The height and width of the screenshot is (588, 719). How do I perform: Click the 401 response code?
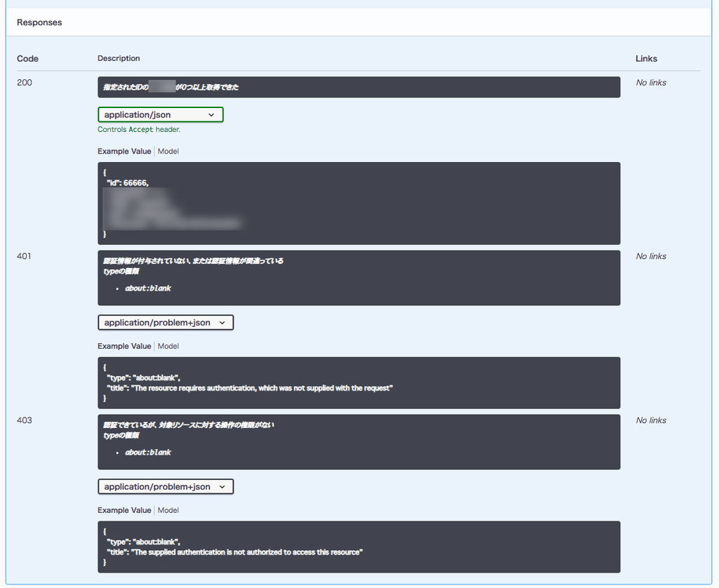tap(25, 256)
